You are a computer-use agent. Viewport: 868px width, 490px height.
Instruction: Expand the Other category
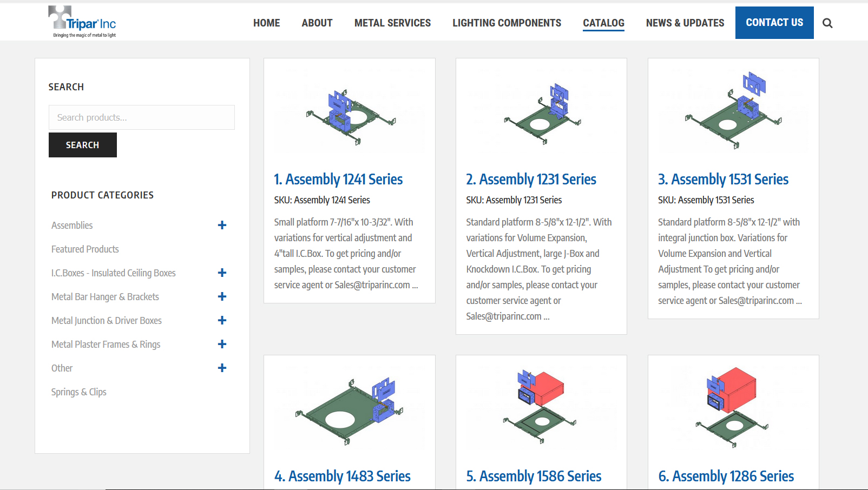click(x=222, y=368)
